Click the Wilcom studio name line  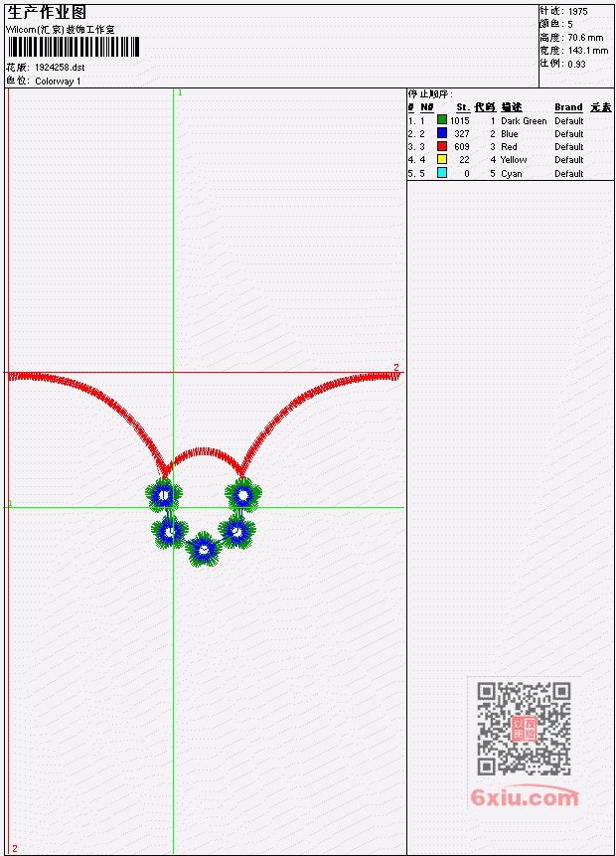(x=61, y=30)
